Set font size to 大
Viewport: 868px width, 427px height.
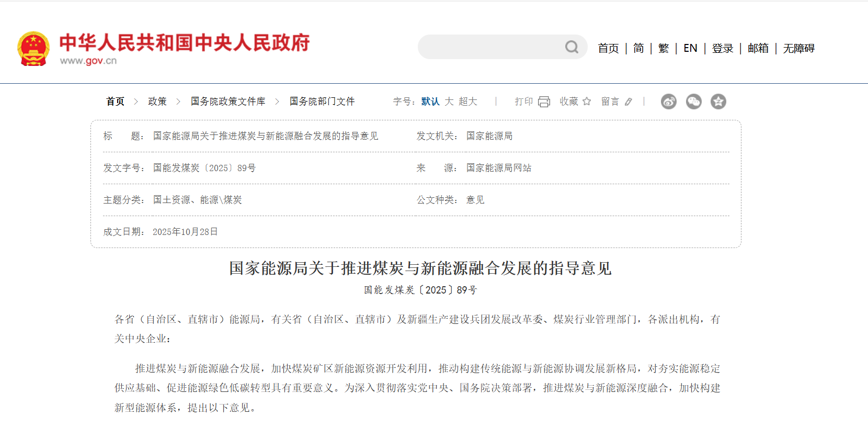coord(449,102)
